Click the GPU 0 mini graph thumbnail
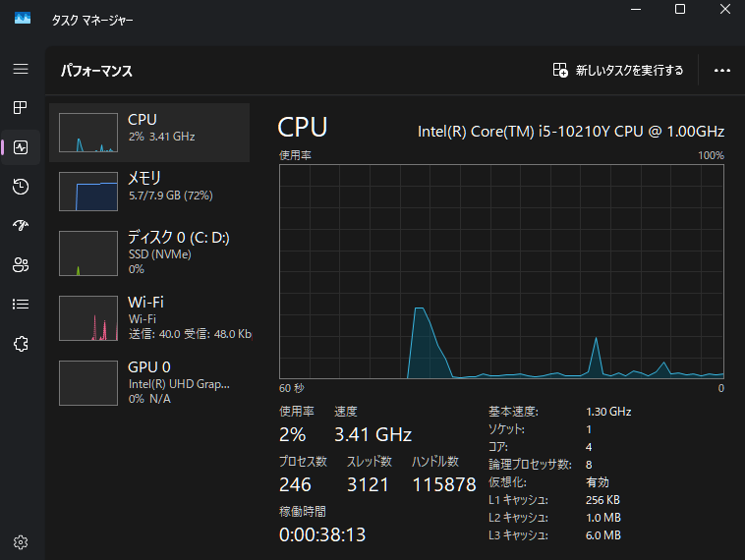Screen dimensions: 745x560 pyautogui.click(x=88, y=383)
